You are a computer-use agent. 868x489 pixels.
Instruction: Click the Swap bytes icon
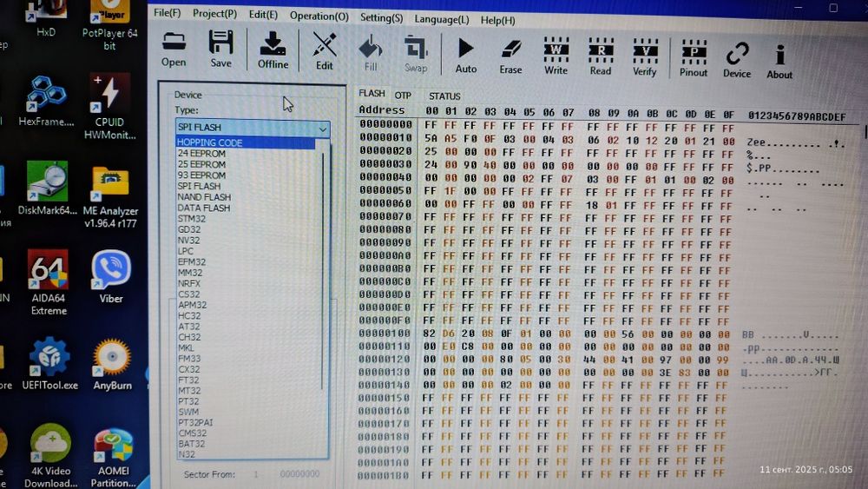pos(415,54)
